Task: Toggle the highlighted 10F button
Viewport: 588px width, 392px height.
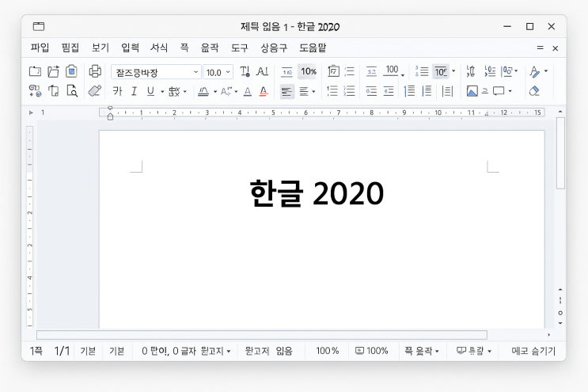Action: [441, 71]
